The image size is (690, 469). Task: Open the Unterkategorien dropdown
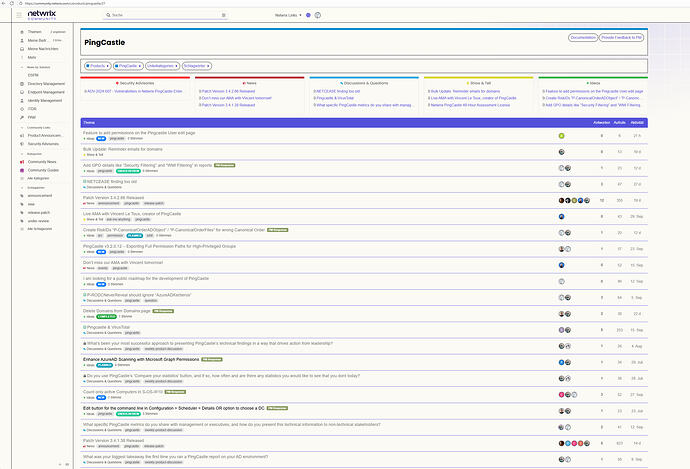click(x=161, y=65)
